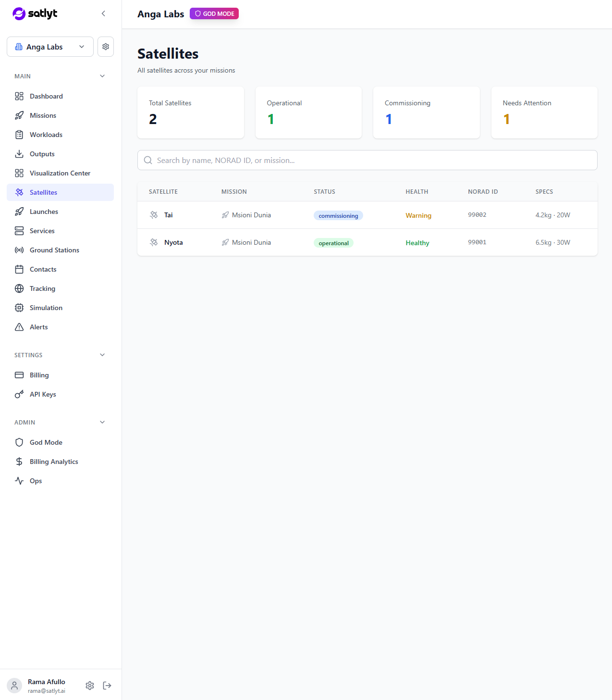Open Dashboard from the sidebar
Screen dimensions: 612x700
point(60,96)
